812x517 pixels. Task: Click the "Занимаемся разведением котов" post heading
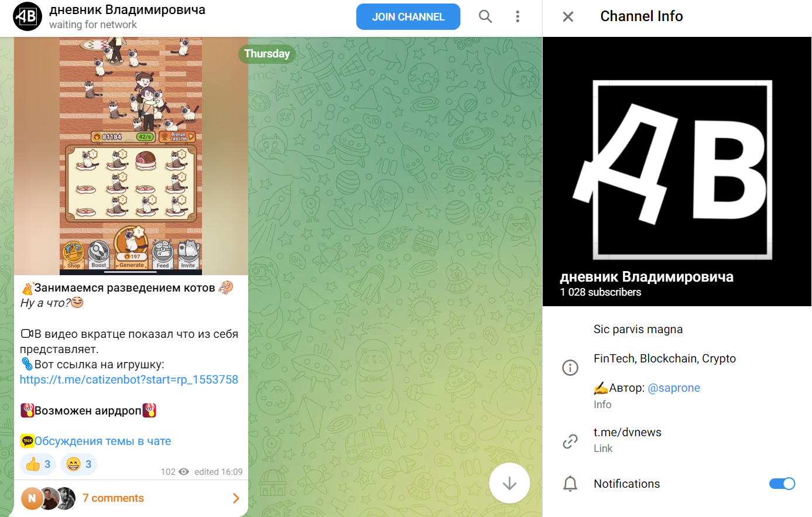click(x=125, y=287)
